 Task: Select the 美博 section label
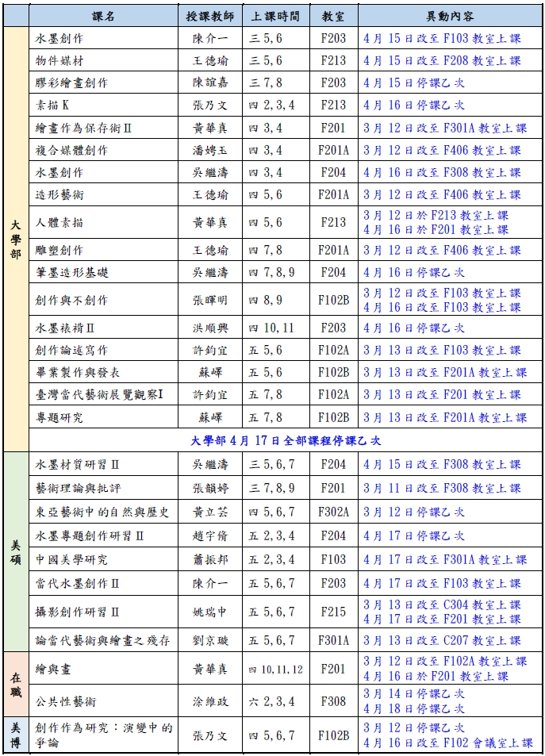pyautogui.click(x=16, y=735)
